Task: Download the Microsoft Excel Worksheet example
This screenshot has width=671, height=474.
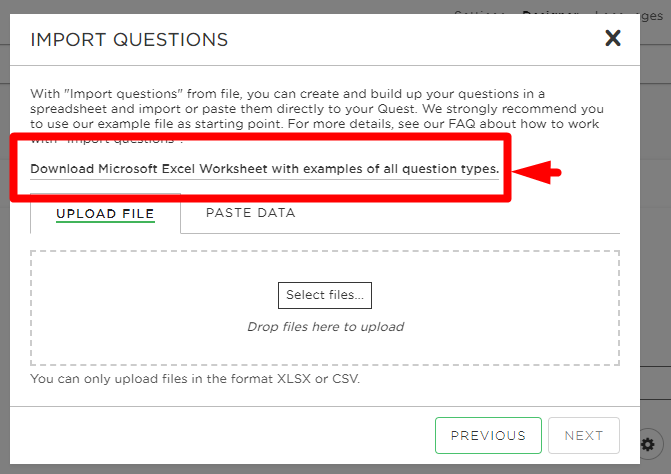Action: click(x=264, y=169)
